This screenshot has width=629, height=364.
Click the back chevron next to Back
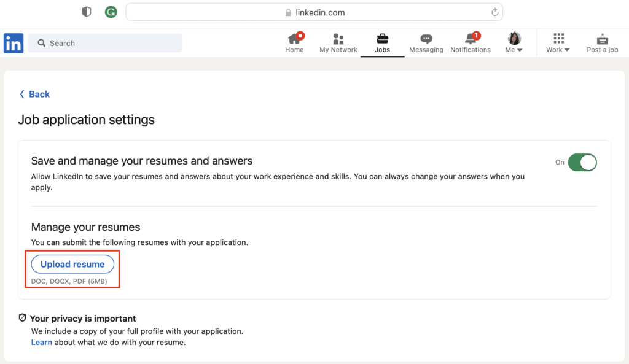pyautogui.click(x=23, y=94)
